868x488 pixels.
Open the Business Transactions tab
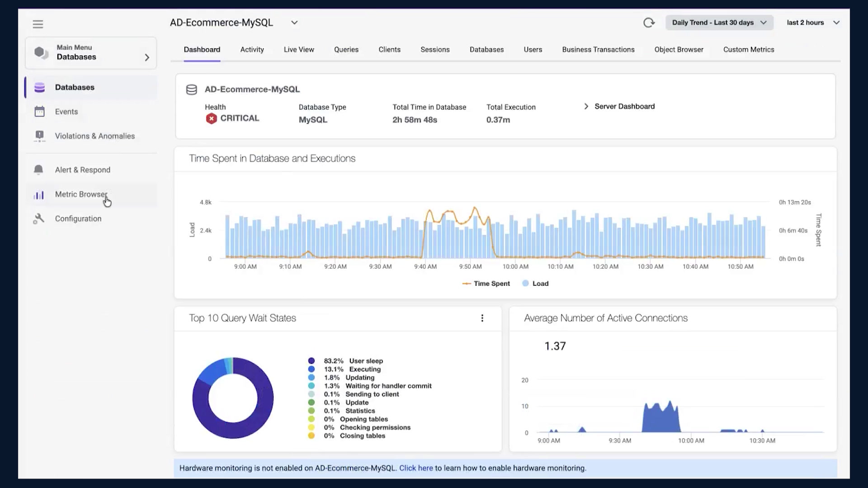click(598, 50)
